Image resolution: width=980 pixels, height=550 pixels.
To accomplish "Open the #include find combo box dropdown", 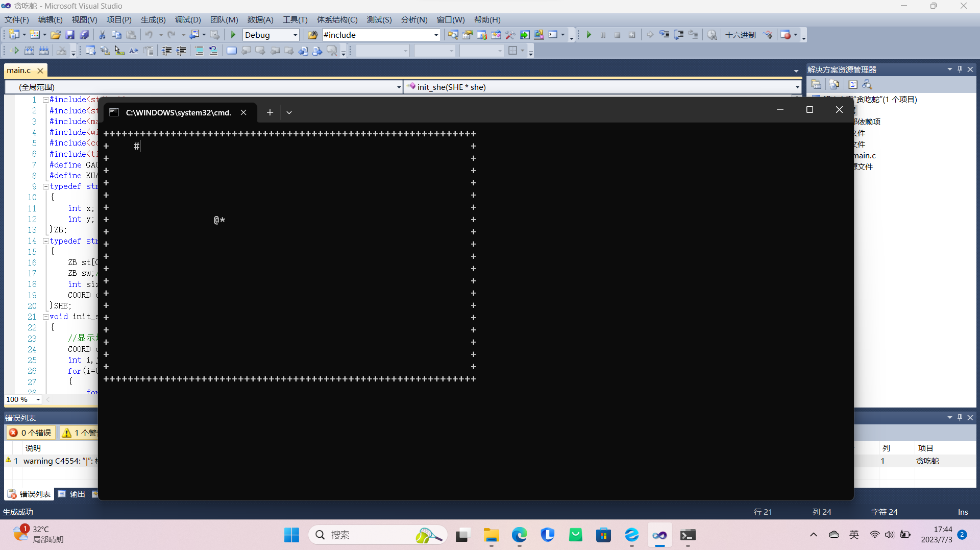I will point(436,35).
